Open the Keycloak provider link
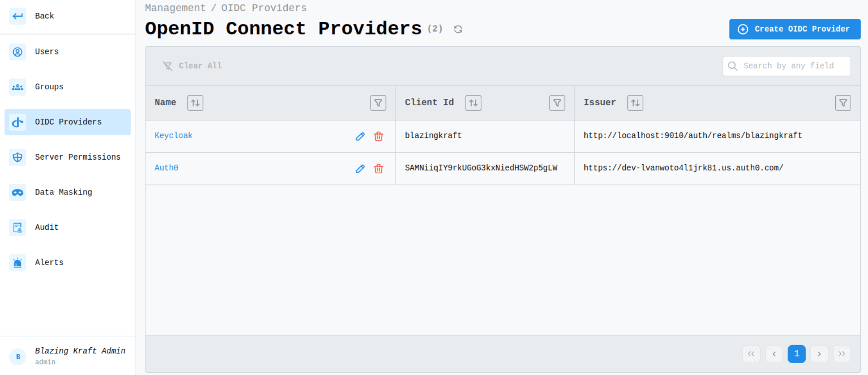868x375 pixels. (174, 136)
